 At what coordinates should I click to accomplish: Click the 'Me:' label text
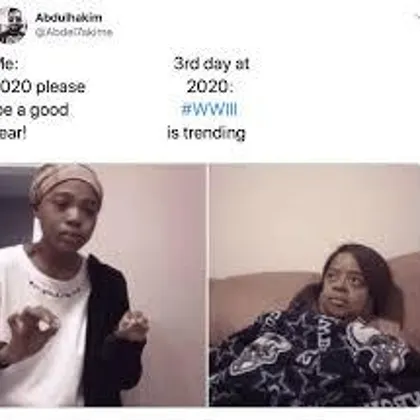click(9, 63)
